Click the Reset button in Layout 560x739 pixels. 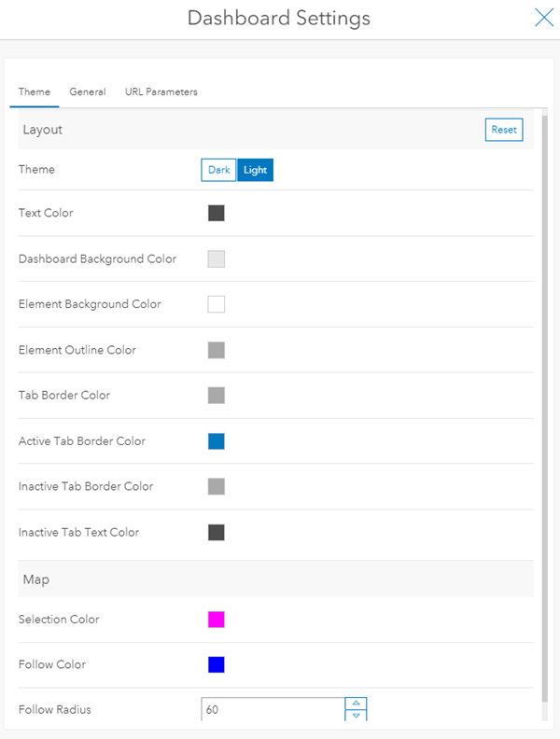503,130
